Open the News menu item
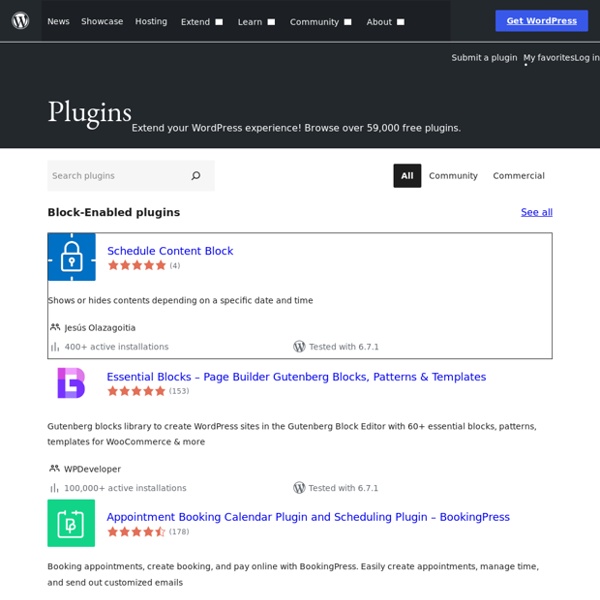600x600 pixels. click(x=58, y=21)
